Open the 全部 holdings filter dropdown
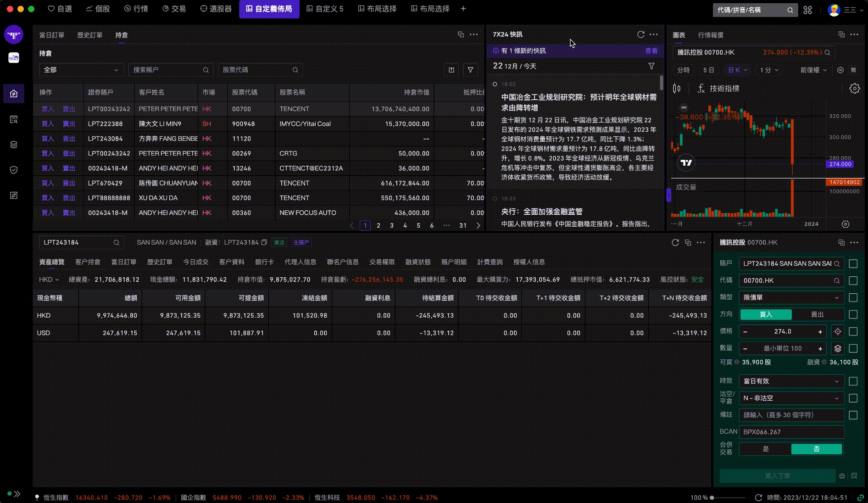868x503 pixels. tap(81, 70)
